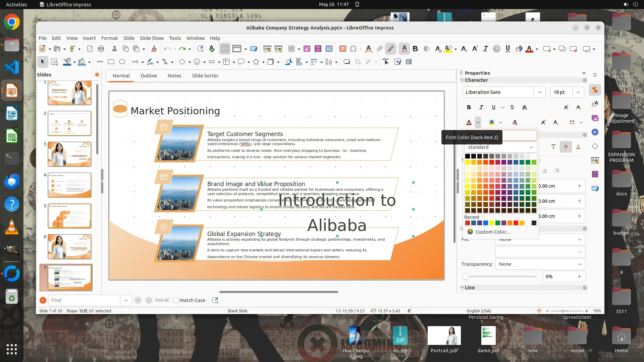Select slide 4 thumbnail in the Slides panel
Viewport: 644px width, 362px height.
[69, 185]
